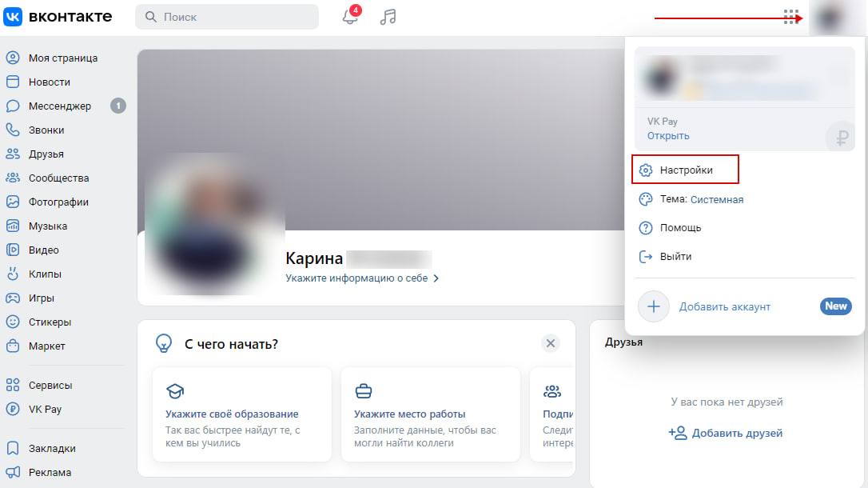Open profile avatar menu in header

coord(830,18)
